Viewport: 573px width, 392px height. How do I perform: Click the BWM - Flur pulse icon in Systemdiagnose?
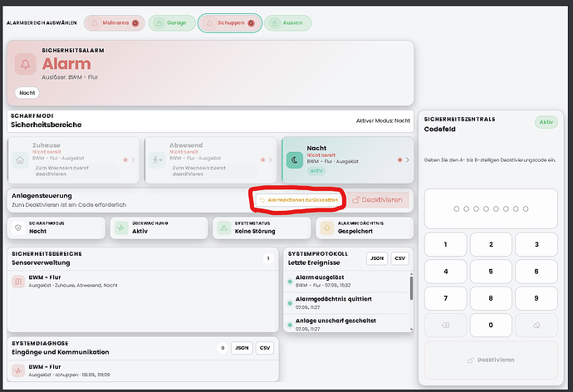(x=18, y=370)
